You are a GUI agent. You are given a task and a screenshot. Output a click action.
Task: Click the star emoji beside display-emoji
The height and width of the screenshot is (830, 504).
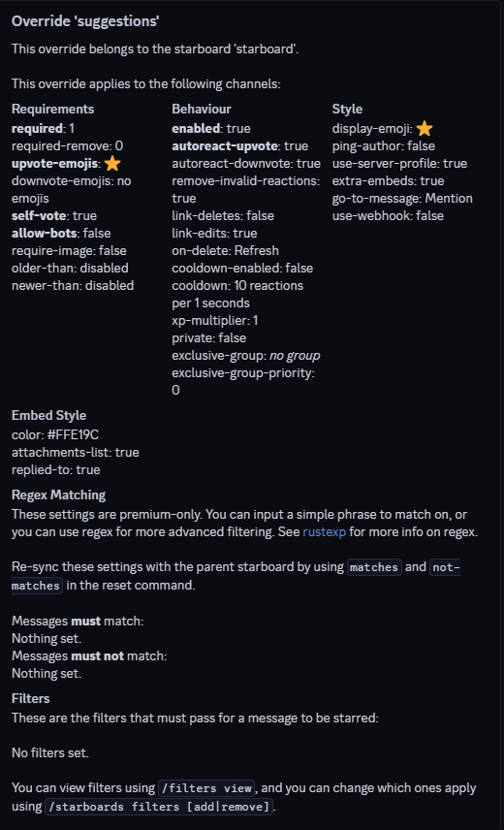[x=425, y=129]
